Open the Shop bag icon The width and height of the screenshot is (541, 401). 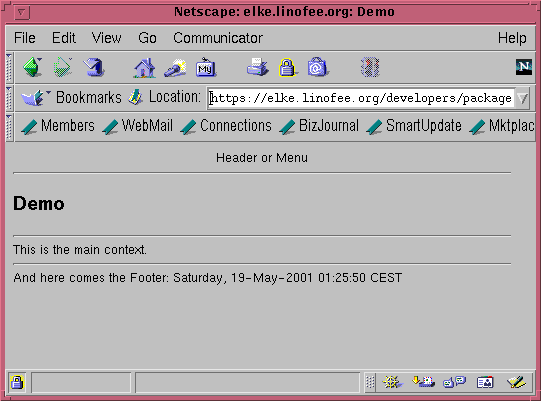point(317,67)
